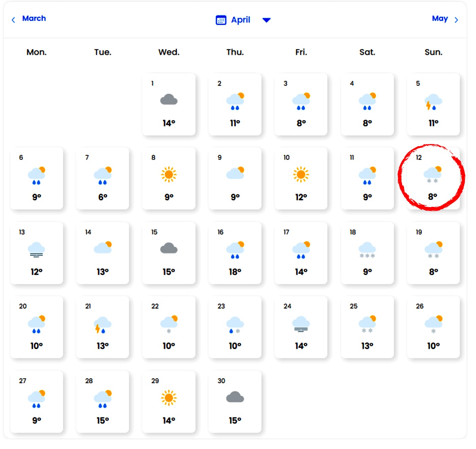Select the April 30 day card
Screen dimensions: 476x449
[235, 401]
